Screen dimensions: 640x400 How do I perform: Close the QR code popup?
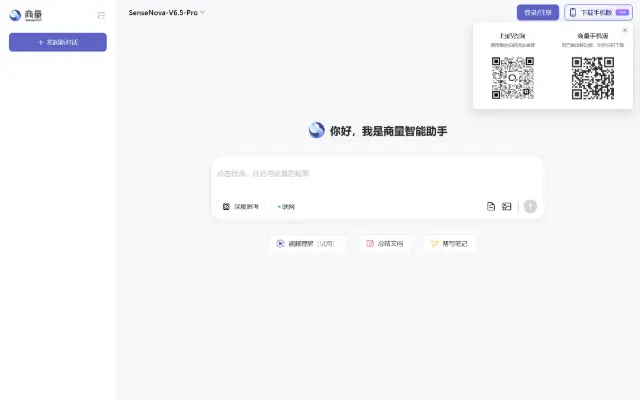coord(624,30)
